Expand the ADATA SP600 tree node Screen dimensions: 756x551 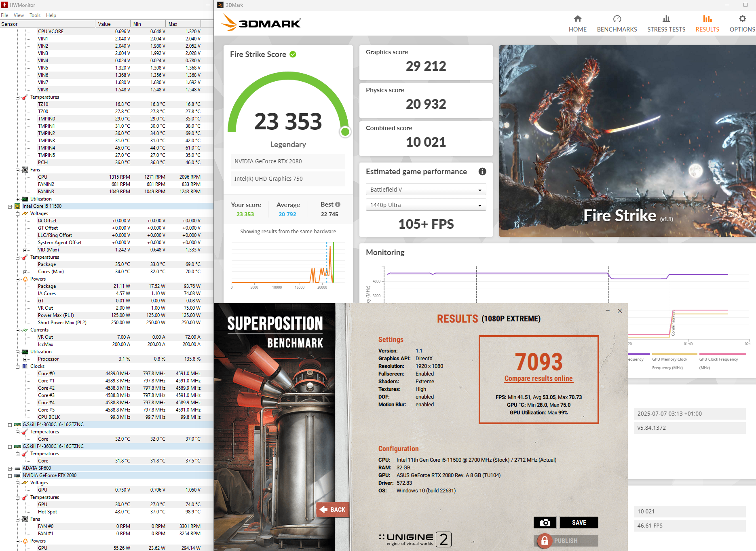click(x=10, y=468)
